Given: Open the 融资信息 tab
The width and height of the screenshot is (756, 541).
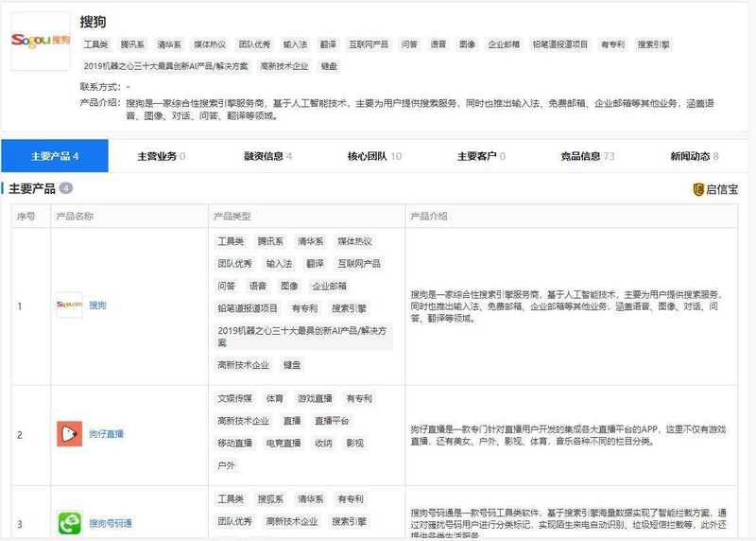Looking at the screenshot, I should (268, 156).
